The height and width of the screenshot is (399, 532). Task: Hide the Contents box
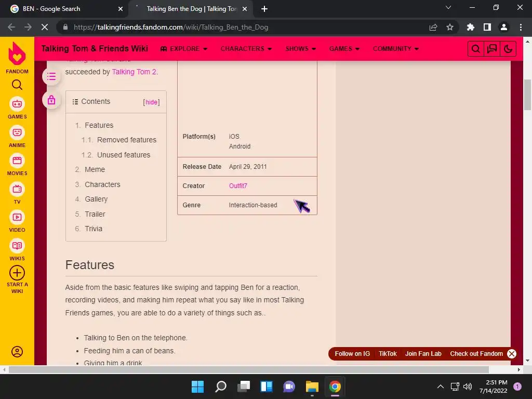pyautogui.click(x=151, y=102)
